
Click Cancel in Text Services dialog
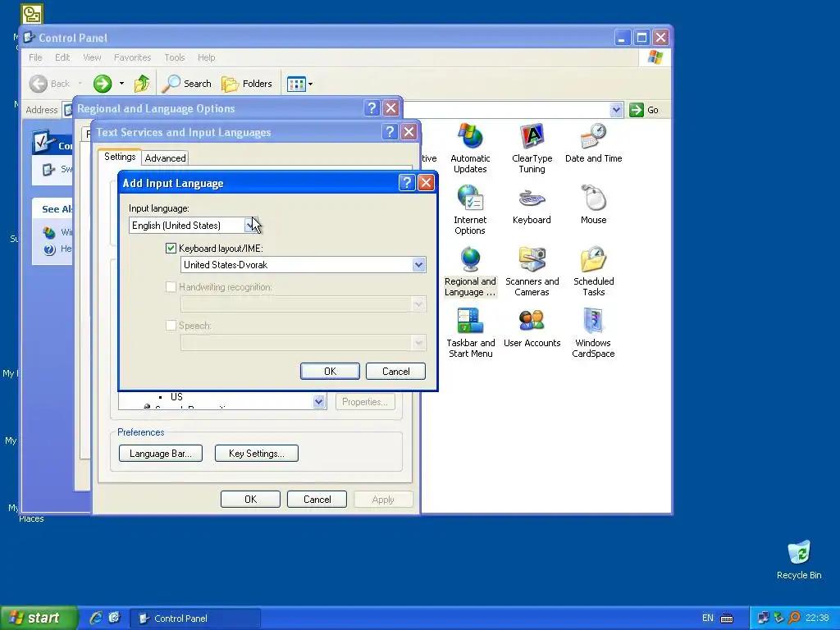pyautogui.click(x=317, y=500)
